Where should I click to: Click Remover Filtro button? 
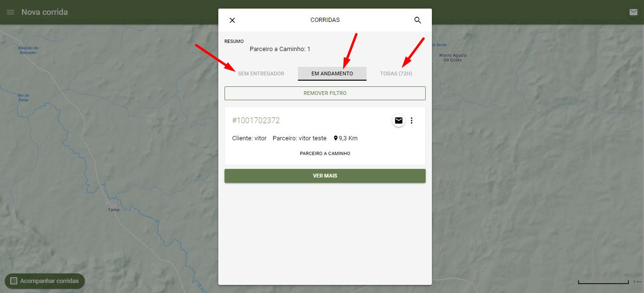(x=325, y=93)
